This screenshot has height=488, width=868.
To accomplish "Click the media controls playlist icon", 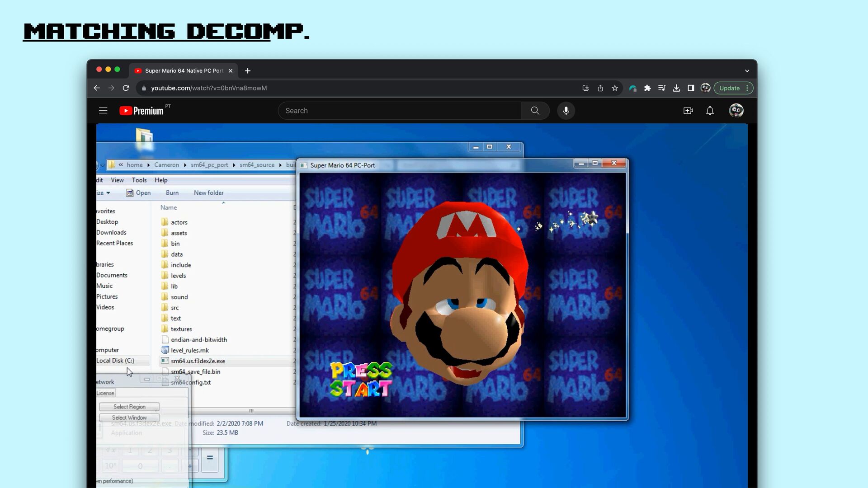I will [662, 88].
